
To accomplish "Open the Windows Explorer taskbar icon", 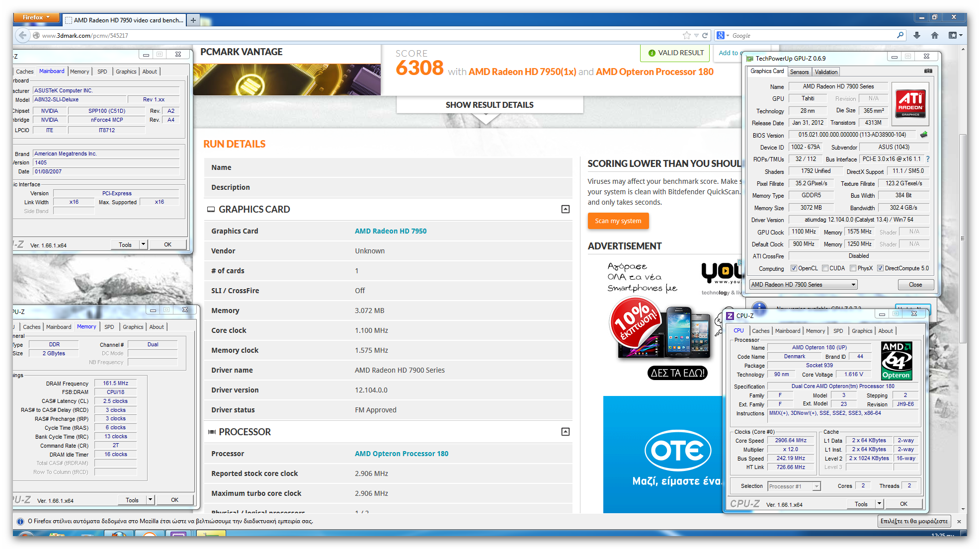I will [56, 535].
